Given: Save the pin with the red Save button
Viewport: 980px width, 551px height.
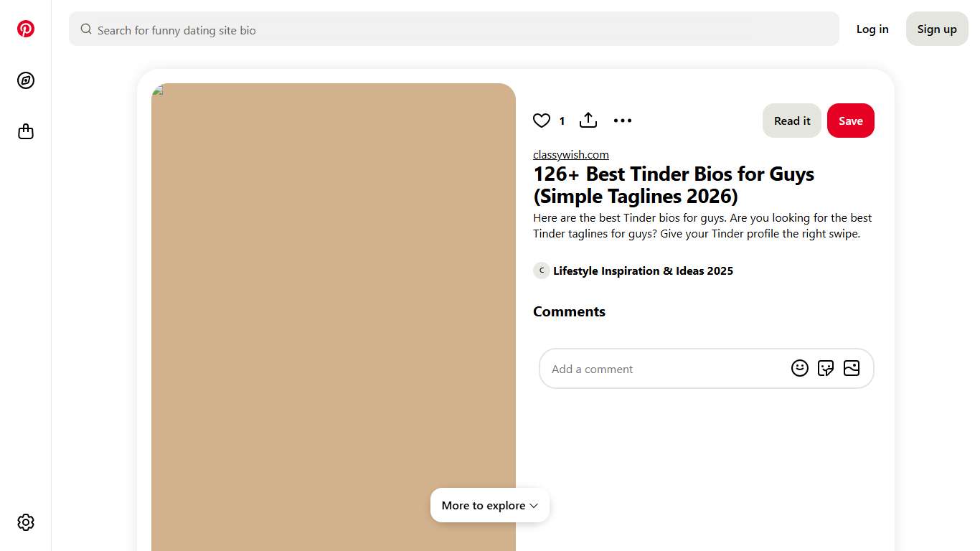Looking at the screenshot, I should 850,120.
